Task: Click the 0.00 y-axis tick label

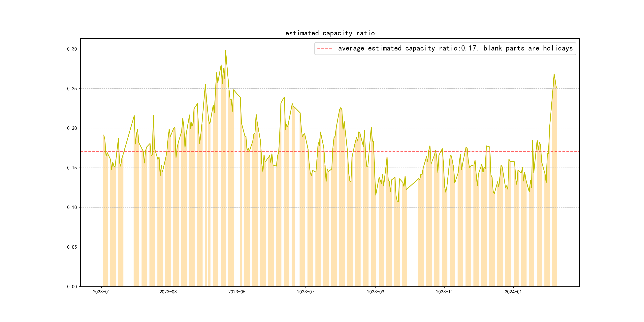Action: click(72, 286)
